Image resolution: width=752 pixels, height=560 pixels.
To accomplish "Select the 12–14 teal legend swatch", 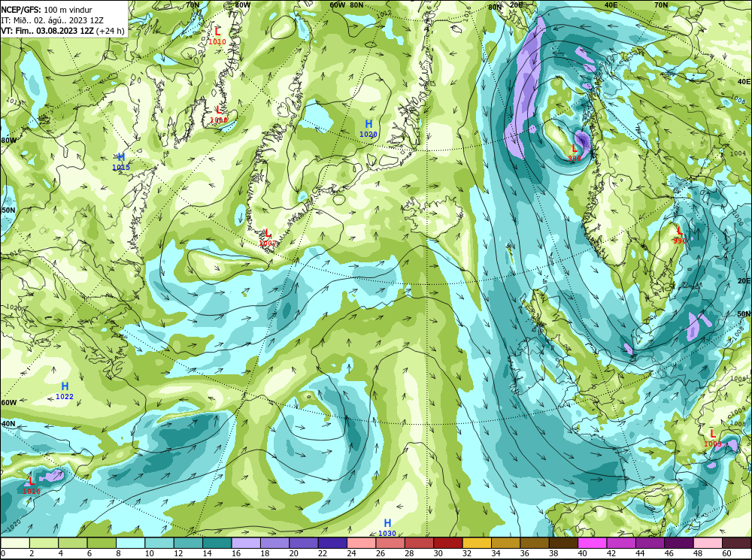I will 188,543.
